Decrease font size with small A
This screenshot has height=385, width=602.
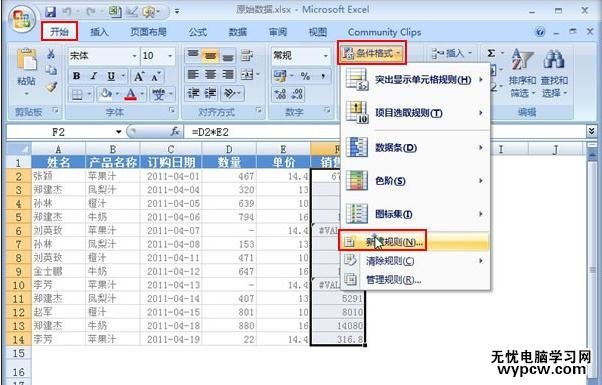(x=155, y=77)
